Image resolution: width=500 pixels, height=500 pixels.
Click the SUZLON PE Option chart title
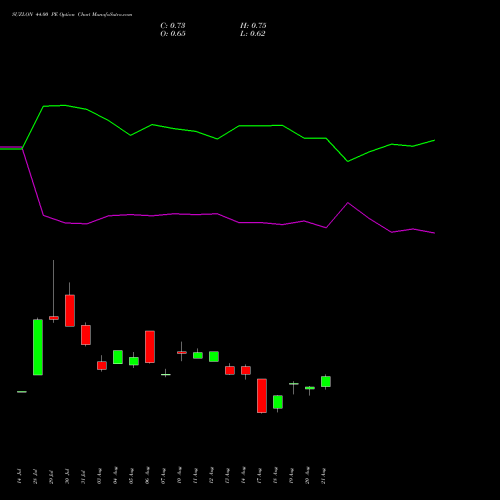coord(72,15)
